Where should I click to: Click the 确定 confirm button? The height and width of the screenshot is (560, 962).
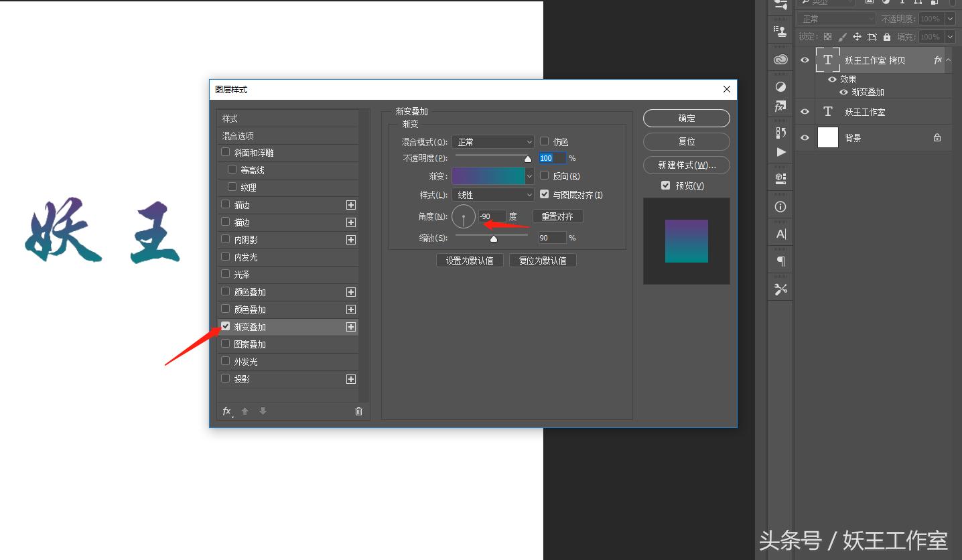click(686, 118)
